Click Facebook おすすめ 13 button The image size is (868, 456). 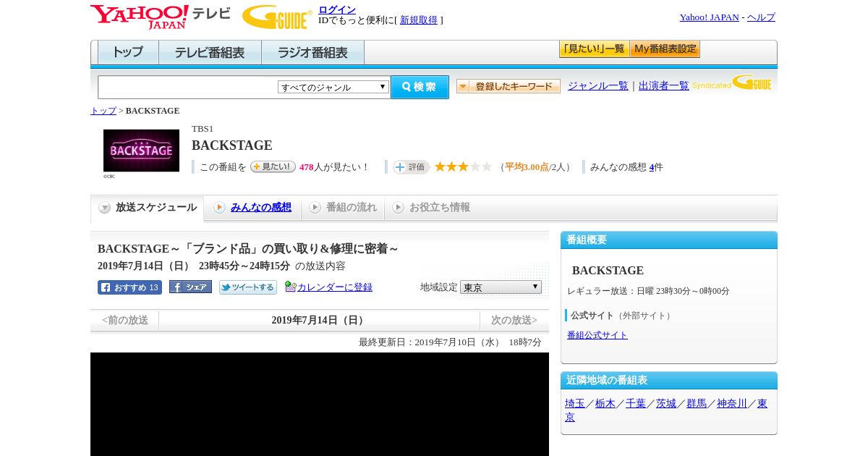[x=129, y=287]
